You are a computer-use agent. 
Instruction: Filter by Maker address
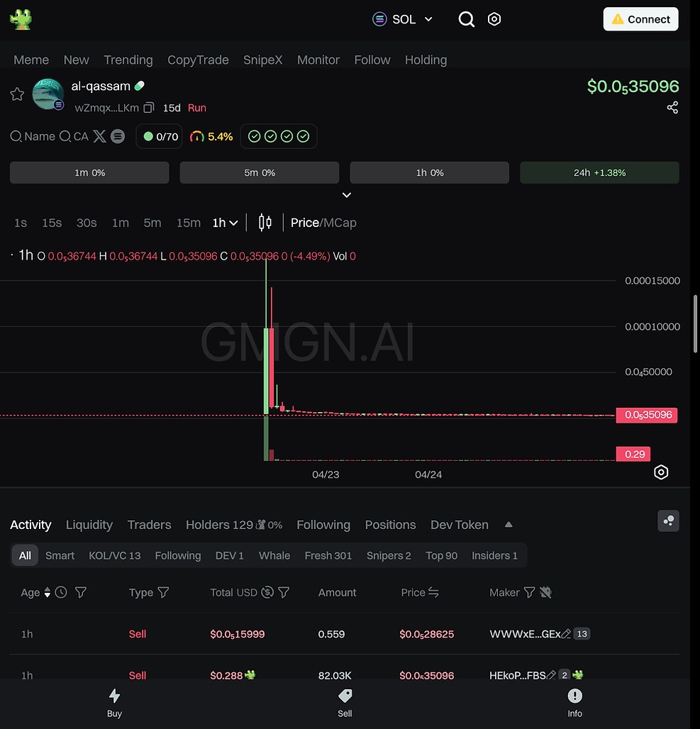tap(529, 592)
